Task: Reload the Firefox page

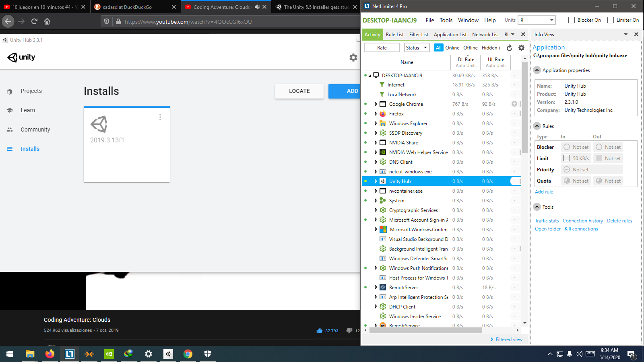Action: point(34,21)
